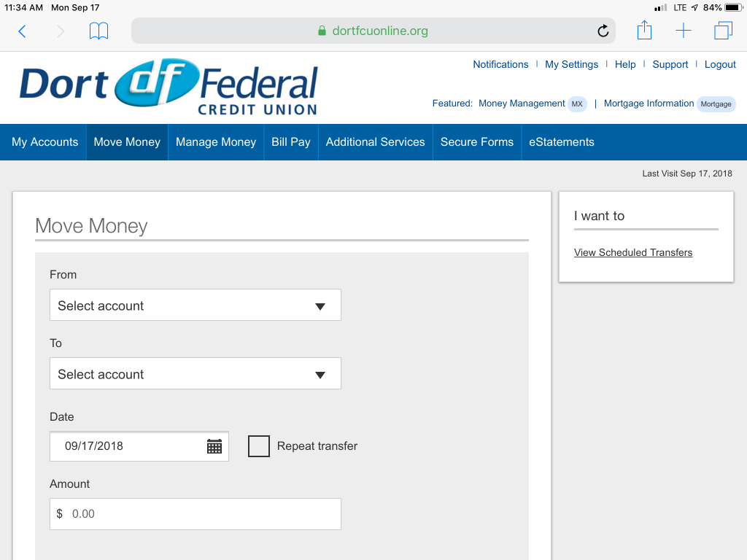This screenshot has height=560, width=747.
Task: Expand the To account dropdown
Action: (195, 374)
